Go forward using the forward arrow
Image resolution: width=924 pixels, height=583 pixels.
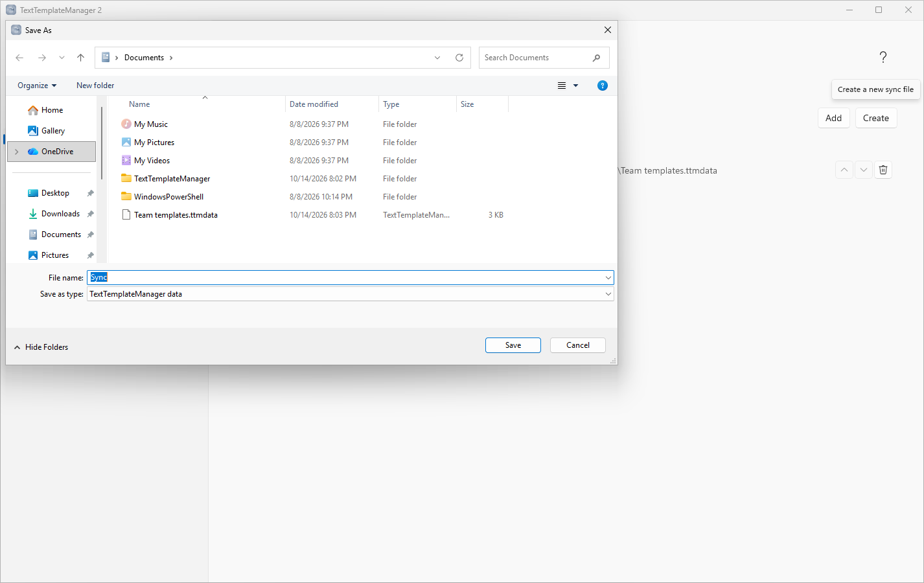tap(42, 58)
